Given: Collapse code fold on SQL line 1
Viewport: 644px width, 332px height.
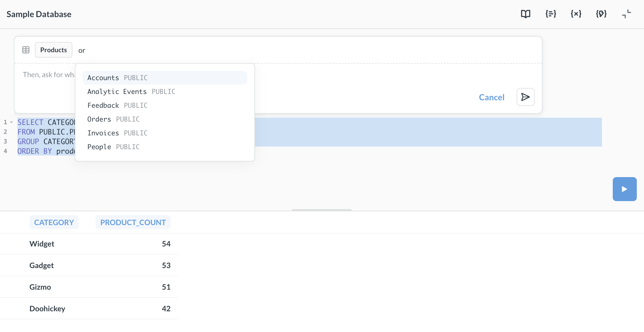Looking at the screenshot, I should [12, 122].
